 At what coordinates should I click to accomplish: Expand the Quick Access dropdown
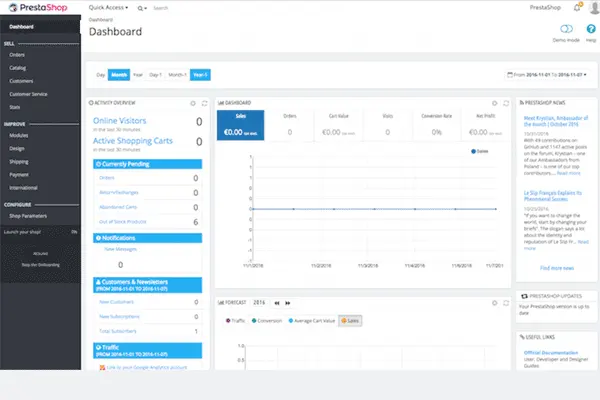click(107, 7)
